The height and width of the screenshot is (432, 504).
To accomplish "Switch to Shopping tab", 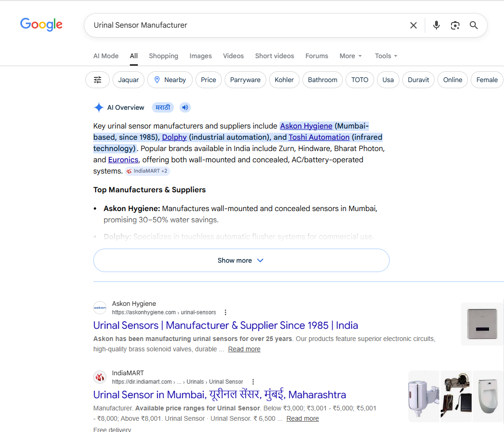I will 163,56.
